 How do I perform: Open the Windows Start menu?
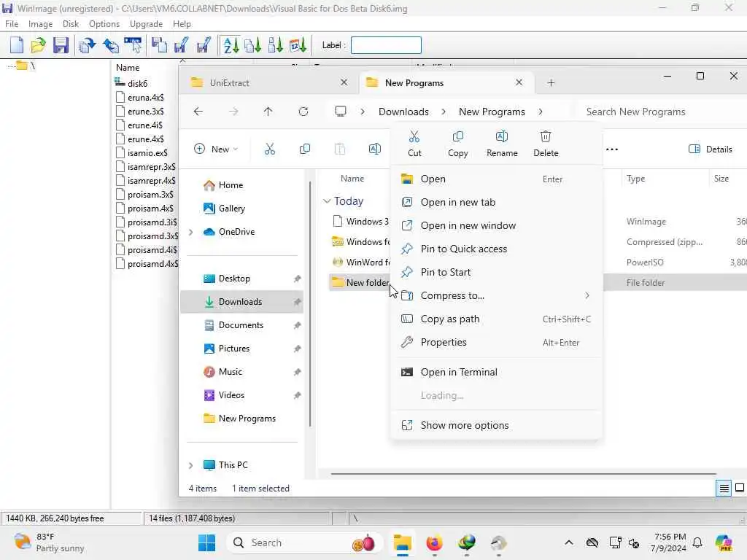206,542
